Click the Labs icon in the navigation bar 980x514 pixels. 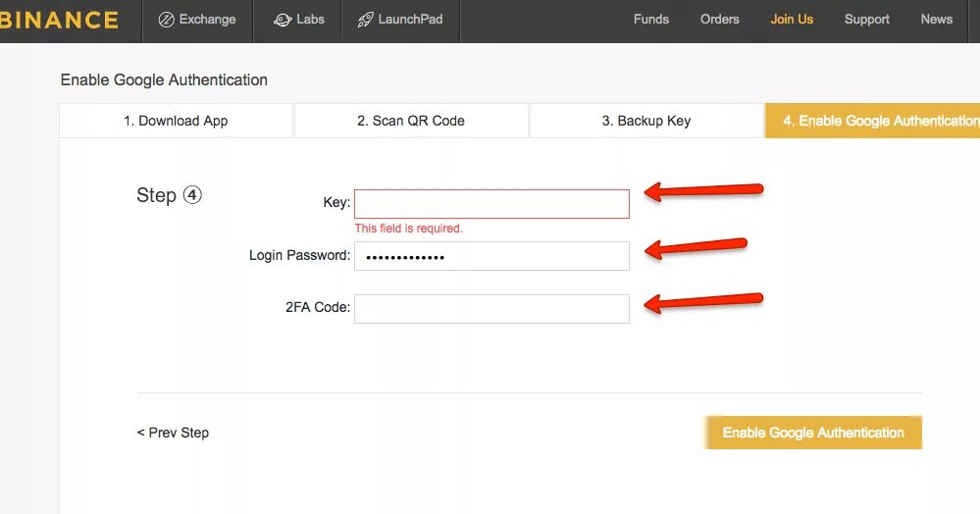283,20
